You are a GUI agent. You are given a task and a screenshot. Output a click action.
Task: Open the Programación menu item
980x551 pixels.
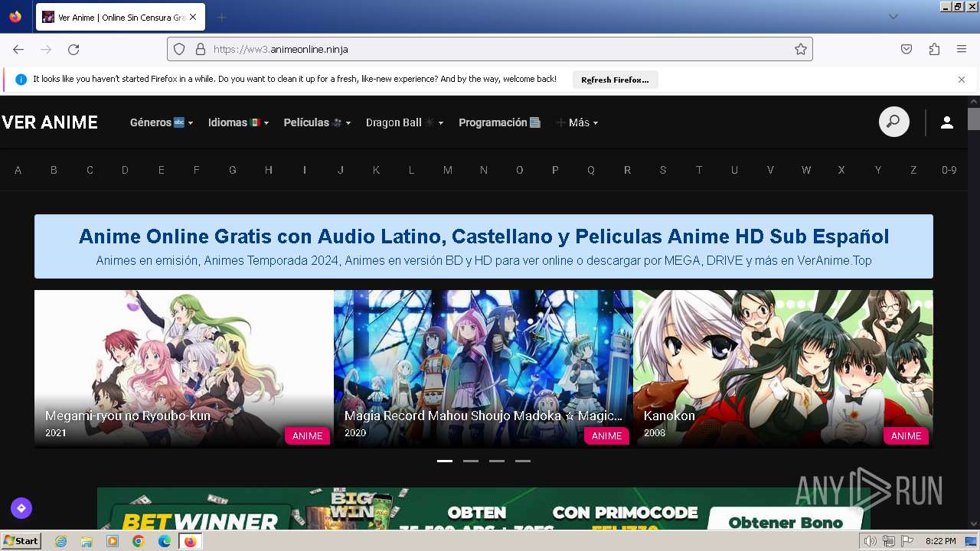500,122
